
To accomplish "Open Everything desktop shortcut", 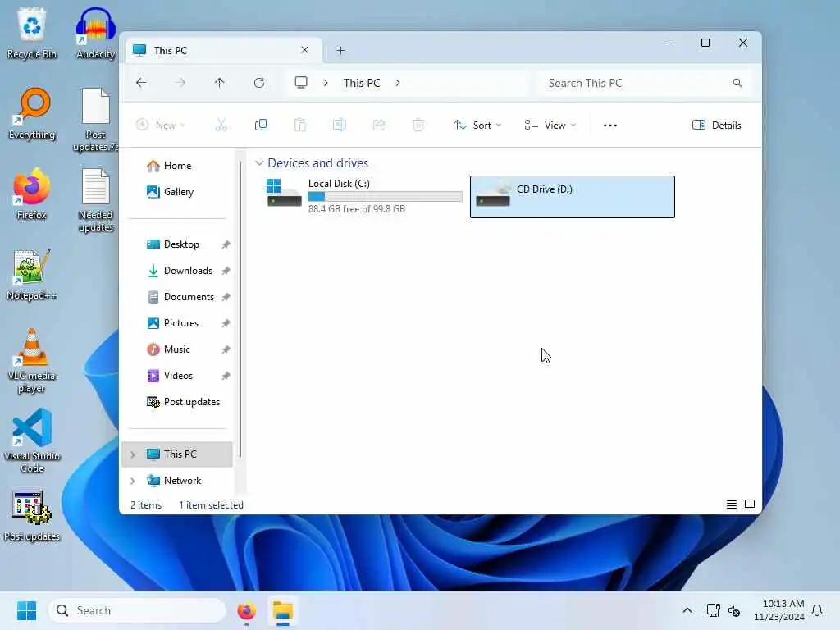I will [x=32, y=113].
